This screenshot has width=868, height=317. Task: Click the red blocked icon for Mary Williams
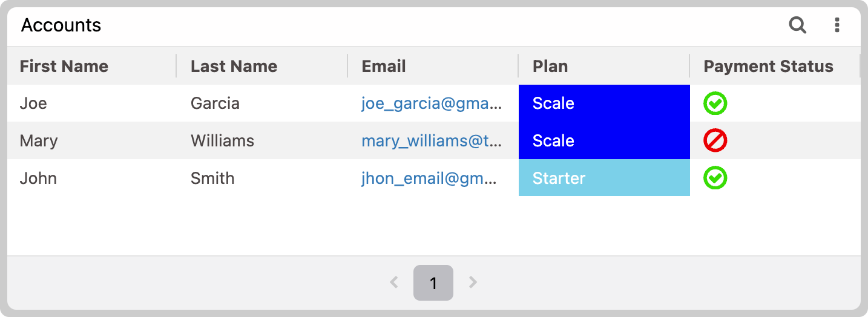(x=715, y=141)
